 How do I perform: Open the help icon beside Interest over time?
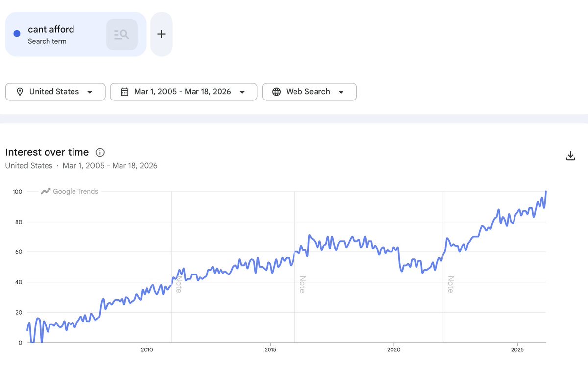100,152
